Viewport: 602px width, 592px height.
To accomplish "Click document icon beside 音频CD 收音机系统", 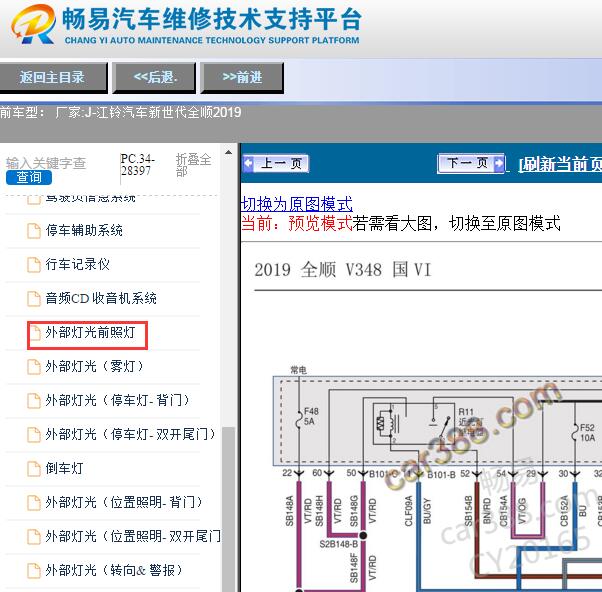I will (x=34, y=299).
